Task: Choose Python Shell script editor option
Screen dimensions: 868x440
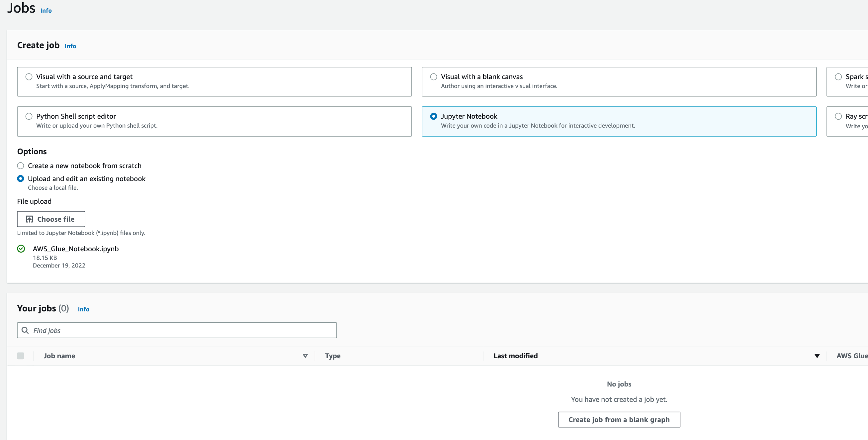Action: pyautogui.click(x=29, y=116)
